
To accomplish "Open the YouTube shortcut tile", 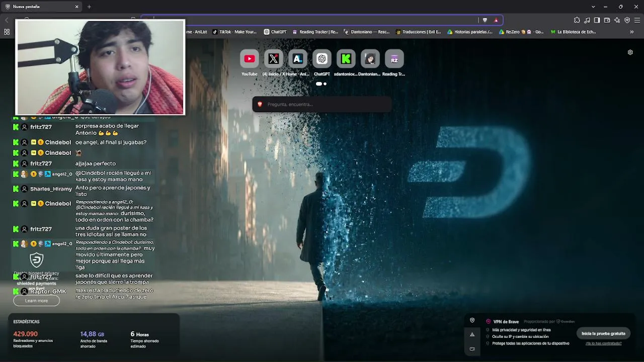I will coord(249,59).
